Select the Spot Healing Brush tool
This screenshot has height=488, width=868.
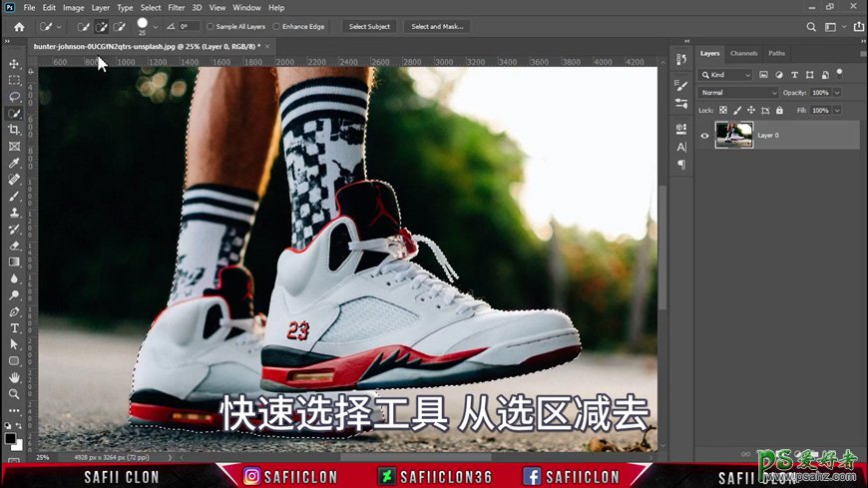(14, 180)
